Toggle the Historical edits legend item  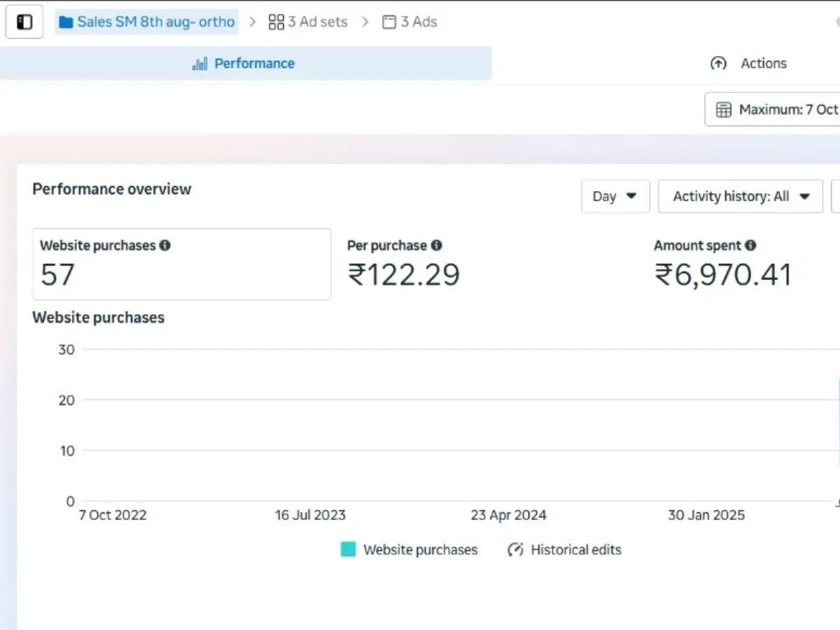tap(564, 550)
